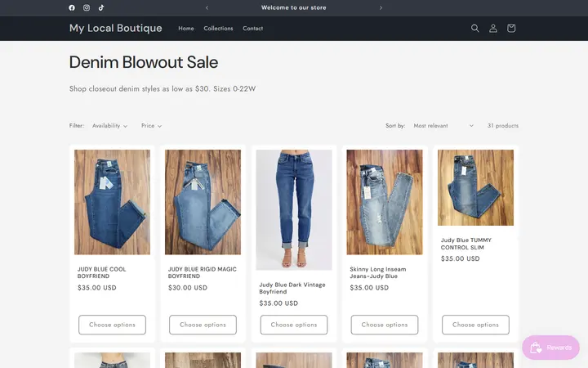Open Skinny Long Inseam Jeans product image
Image resolution: width=588 pixels, height=368 pixels.
385,202
